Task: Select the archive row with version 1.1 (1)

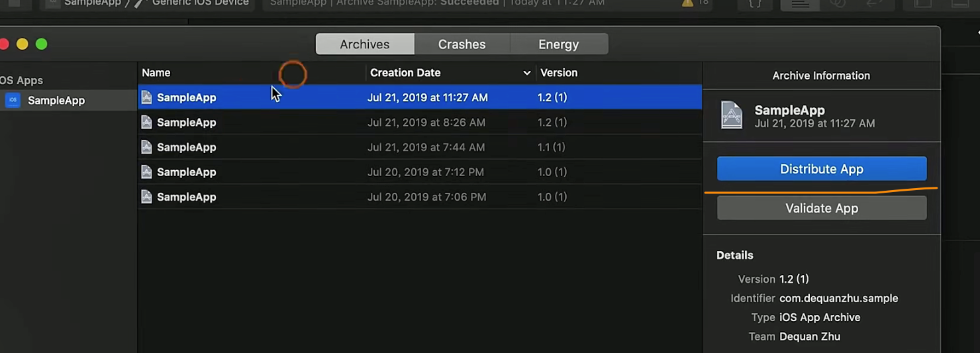Action: 420,147
